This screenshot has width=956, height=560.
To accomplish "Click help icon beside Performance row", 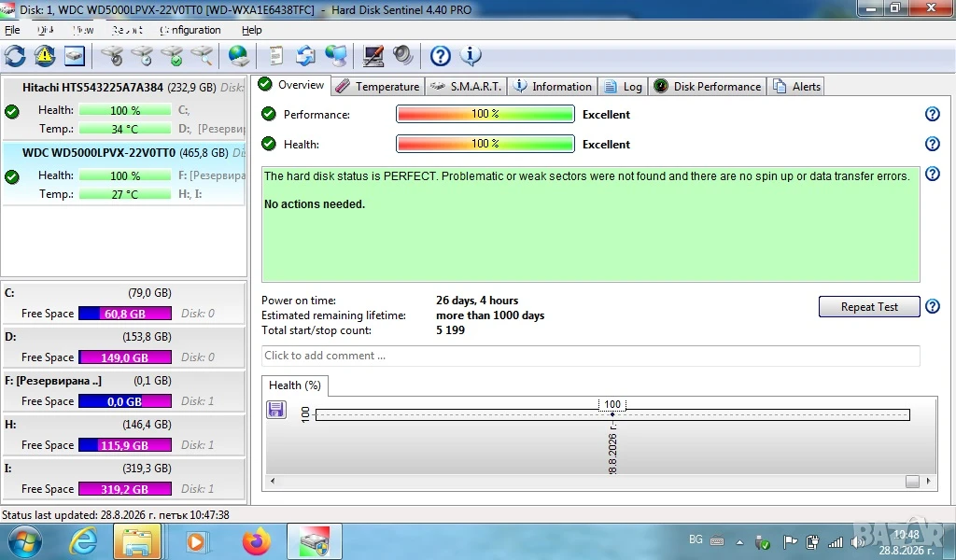I will click(x=933, y=114).
